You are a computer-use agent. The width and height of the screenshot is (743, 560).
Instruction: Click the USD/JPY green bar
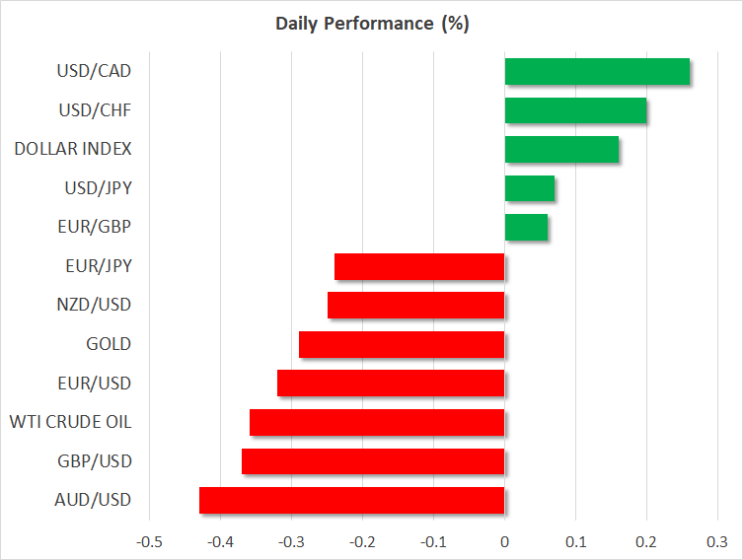click(529, 188)
